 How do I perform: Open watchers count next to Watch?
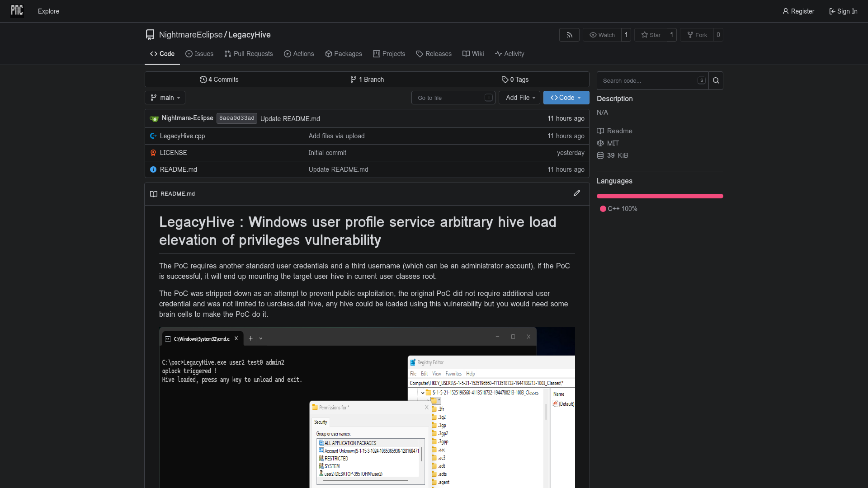626,35
